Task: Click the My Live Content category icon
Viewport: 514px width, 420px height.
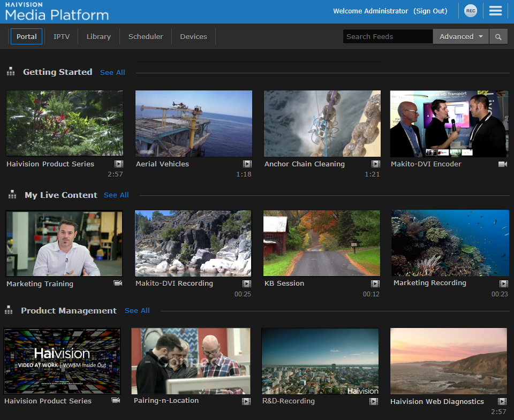Action: tap(12, 195)
